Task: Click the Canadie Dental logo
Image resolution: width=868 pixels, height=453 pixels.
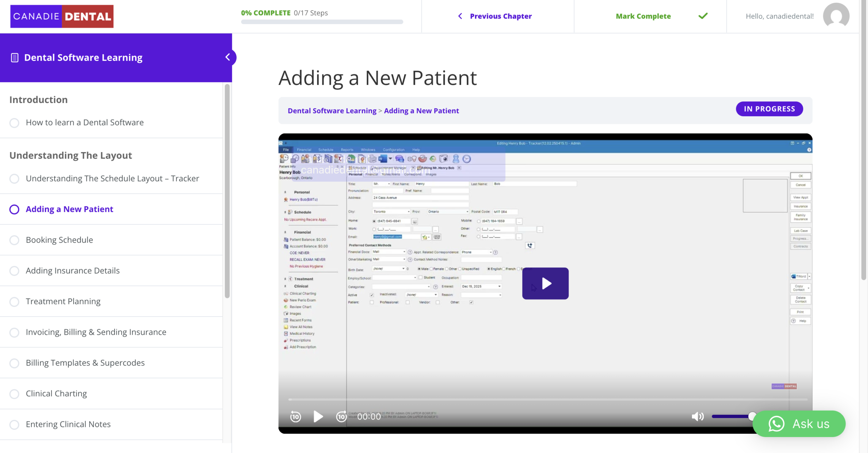Action: coord(62,16)
